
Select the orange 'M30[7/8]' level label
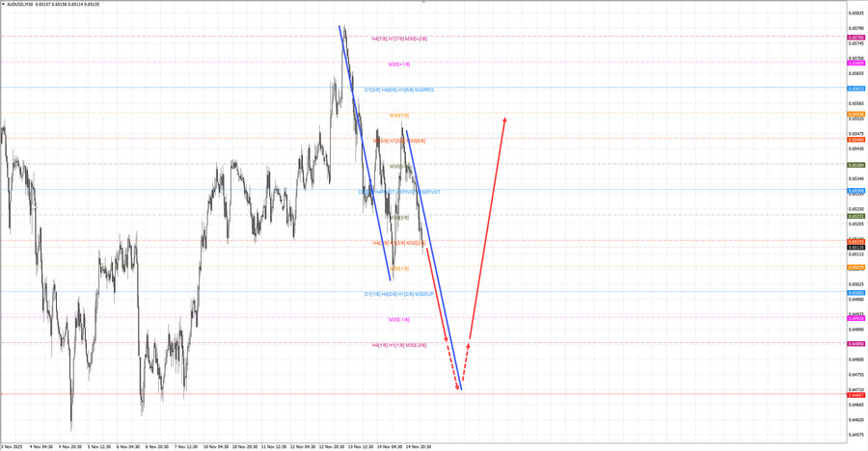[399, 115]
